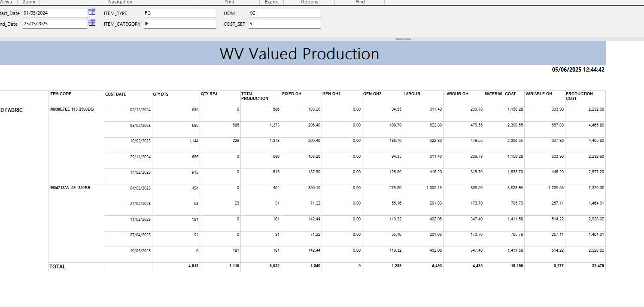The image size is (644, 307).
Task: Click cost date 10/03/2025
Action: [140, 251]
